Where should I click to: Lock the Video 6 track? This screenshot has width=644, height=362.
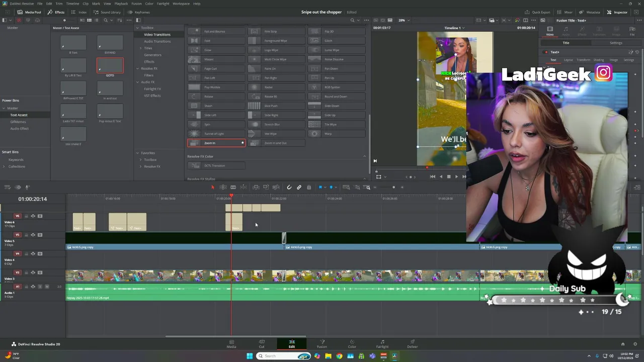coord(26,216)
